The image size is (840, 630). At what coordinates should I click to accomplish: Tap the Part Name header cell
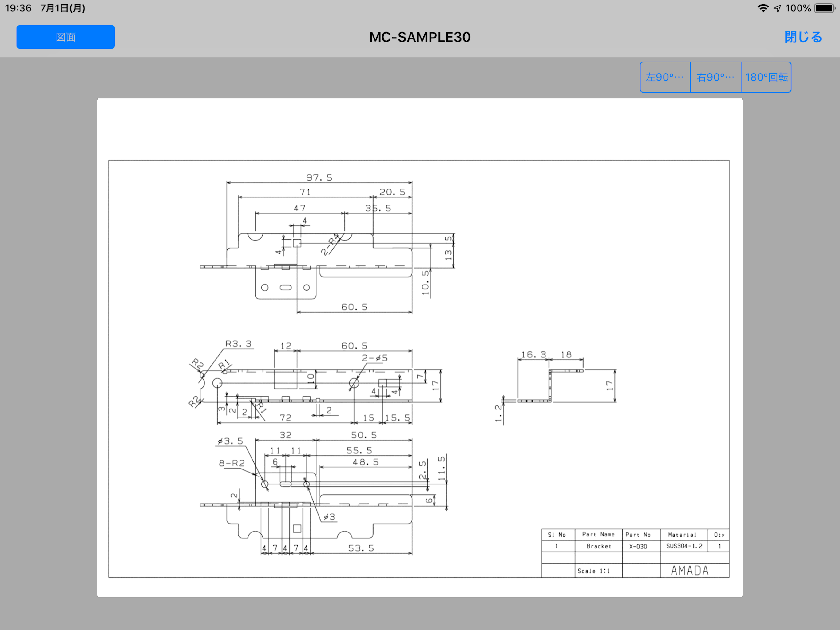pyautogui.click(x=598, y=534)
